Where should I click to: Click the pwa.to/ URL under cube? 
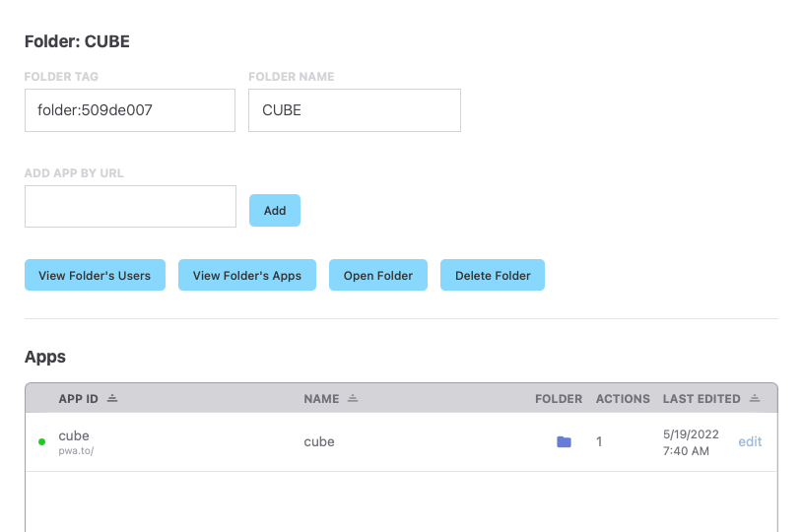76,451
